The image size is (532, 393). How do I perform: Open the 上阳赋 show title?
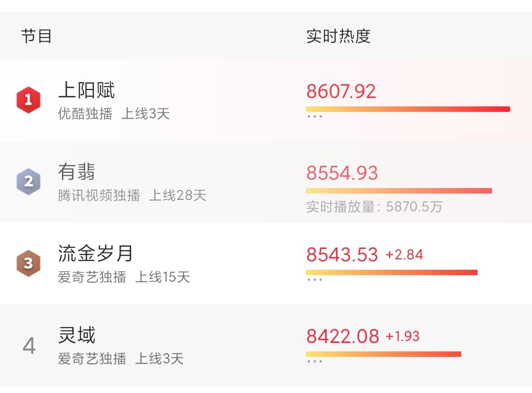click(x=87, y=90)
